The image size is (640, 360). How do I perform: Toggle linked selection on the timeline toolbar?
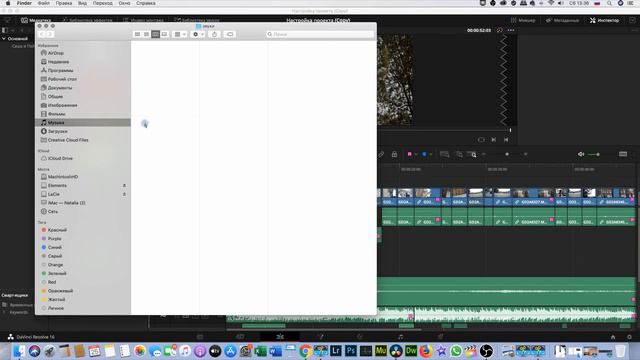pyautogui.click(x=381, y=154)
